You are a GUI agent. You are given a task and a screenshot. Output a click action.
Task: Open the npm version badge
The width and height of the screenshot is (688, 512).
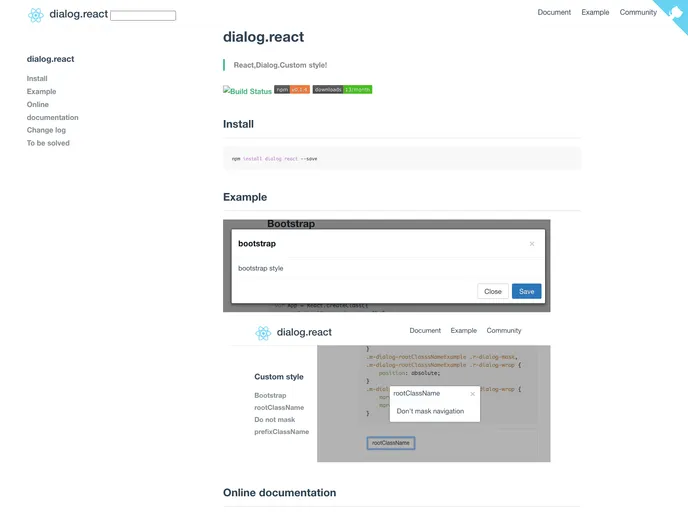pyautogui.click(x=292, y=90)
